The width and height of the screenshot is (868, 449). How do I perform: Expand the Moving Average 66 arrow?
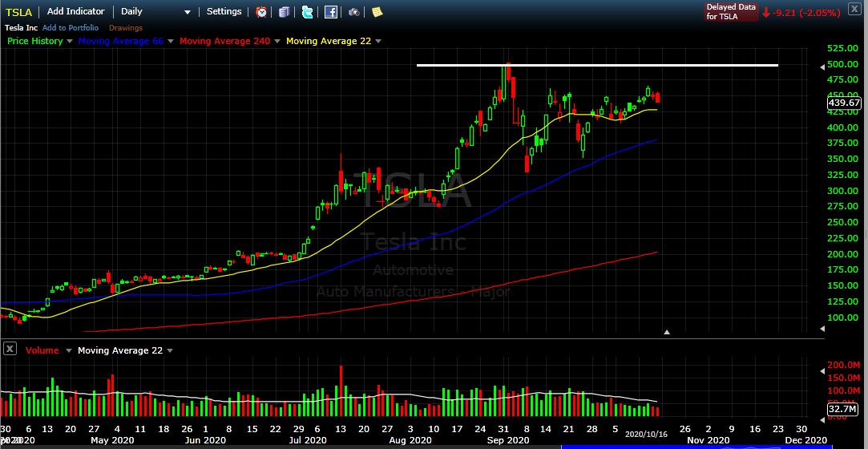171,41
